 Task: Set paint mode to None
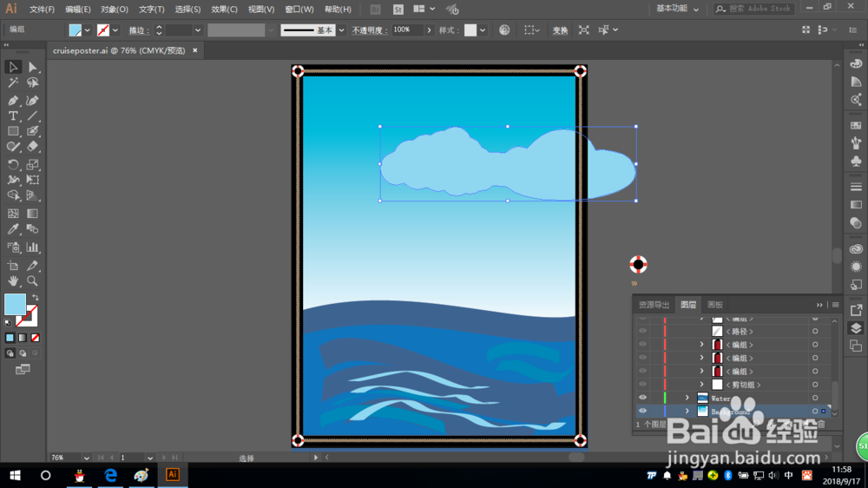click(x=36, y=338)
